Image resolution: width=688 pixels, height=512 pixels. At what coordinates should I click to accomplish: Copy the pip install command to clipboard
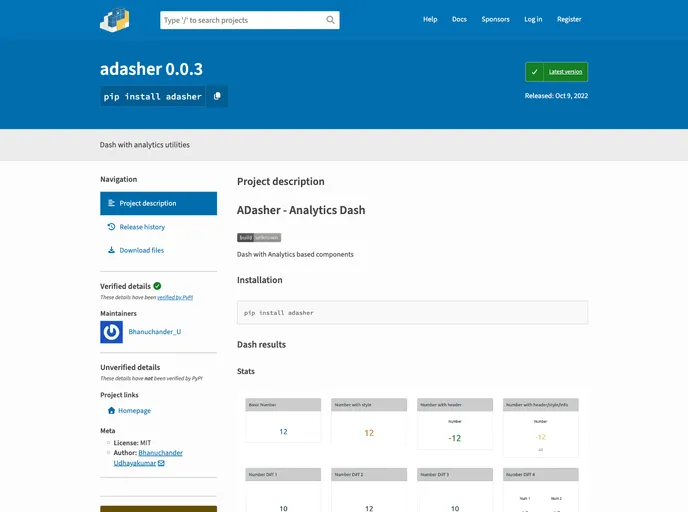click(217, 96)
